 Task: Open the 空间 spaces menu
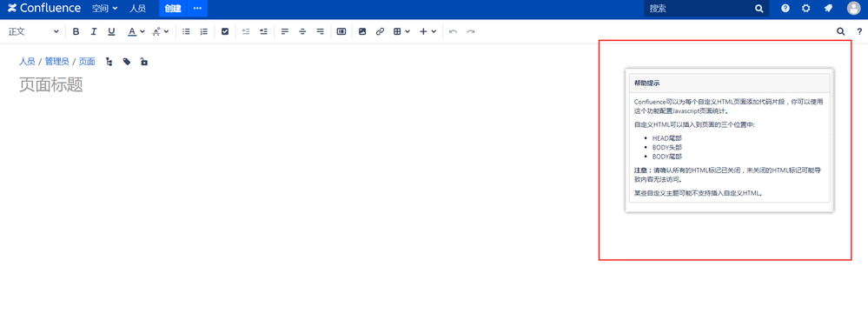[104, 9]
